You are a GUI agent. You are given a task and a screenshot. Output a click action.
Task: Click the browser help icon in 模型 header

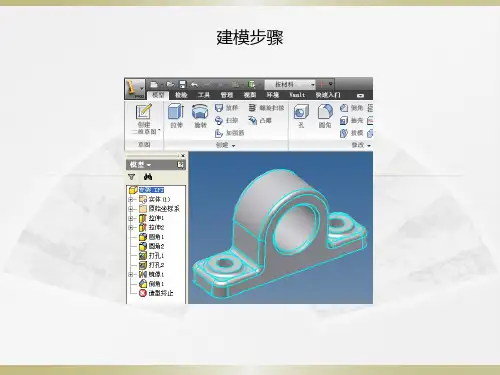pyautogui.click(x=180, y=165)
